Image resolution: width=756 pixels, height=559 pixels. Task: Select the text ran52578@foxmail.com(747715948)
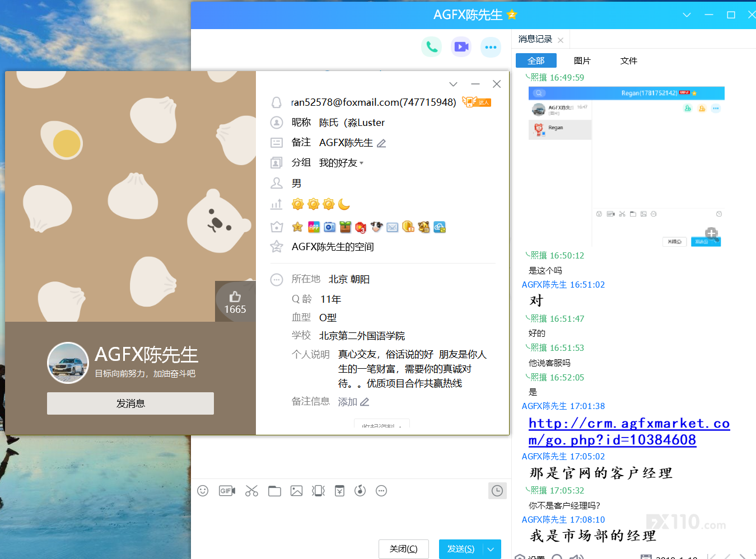click(374, 102)
